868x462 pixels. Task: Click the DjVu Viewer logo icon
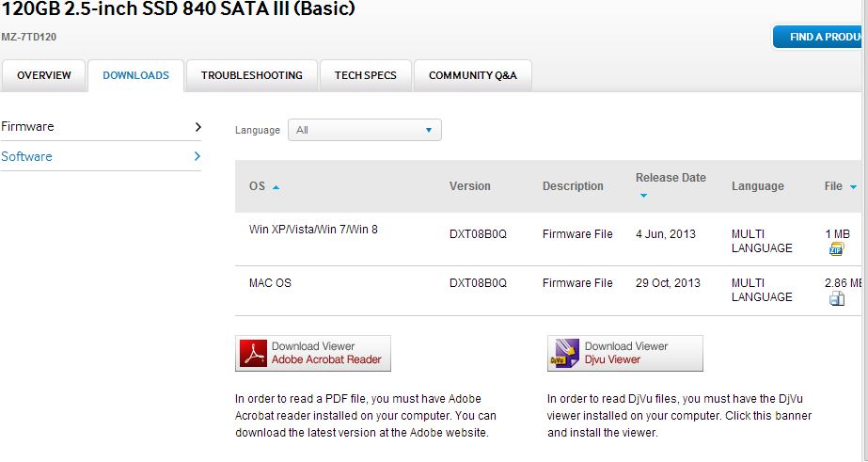(x=564, y=353)
